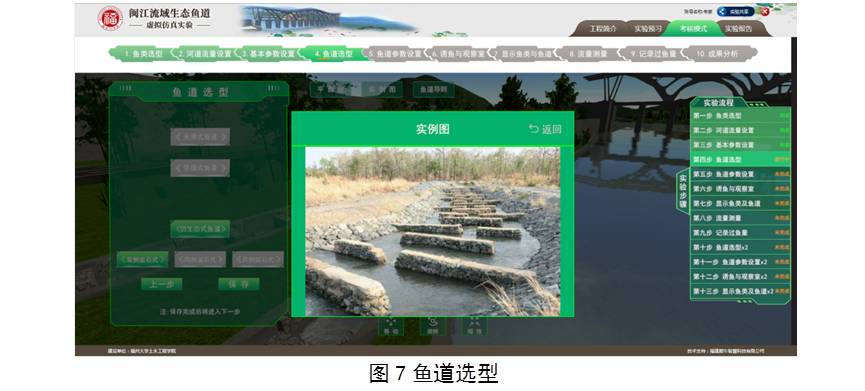Screen dimensions: 865x391
Task: Select the green 仿生态式鱼道 button
Action: pos(200,229)
